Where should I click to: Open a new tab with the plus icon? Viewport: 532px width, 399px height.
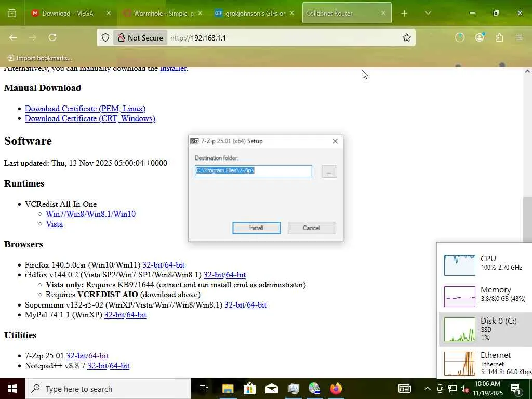(x=404, y=13)
